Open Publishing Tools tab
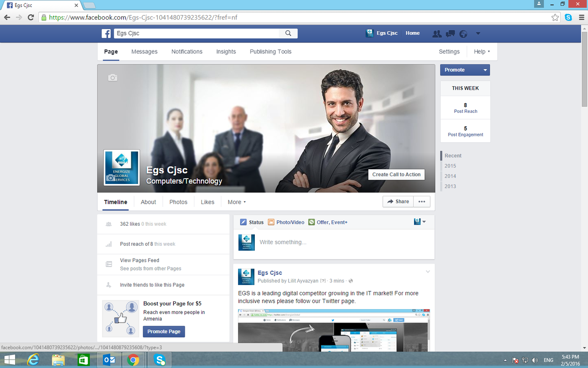The width and height of the screenshot is (588, 368). tap(270, 52)
